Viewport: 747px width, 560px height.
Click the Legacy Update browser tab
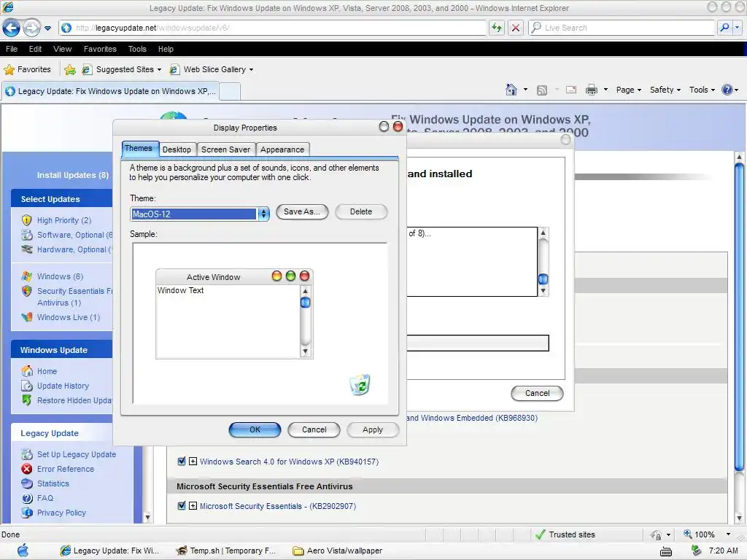coord(110,91)
